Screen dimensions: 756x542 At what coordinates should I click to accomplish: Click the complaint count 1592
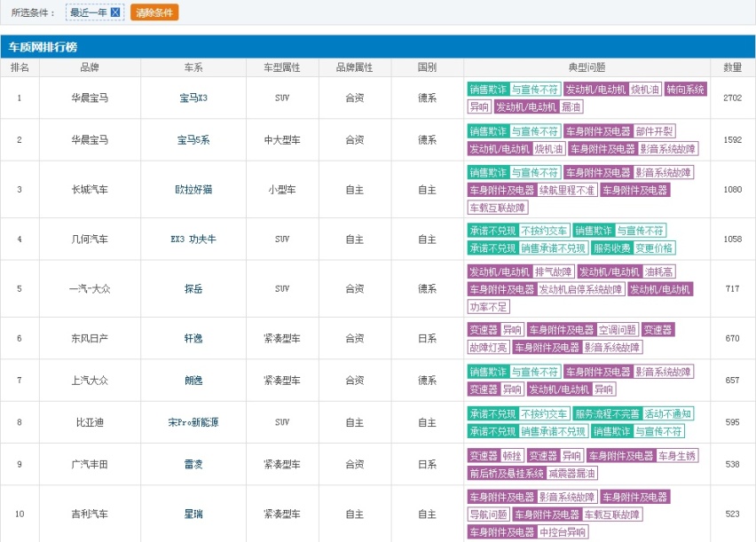[732, 140]
